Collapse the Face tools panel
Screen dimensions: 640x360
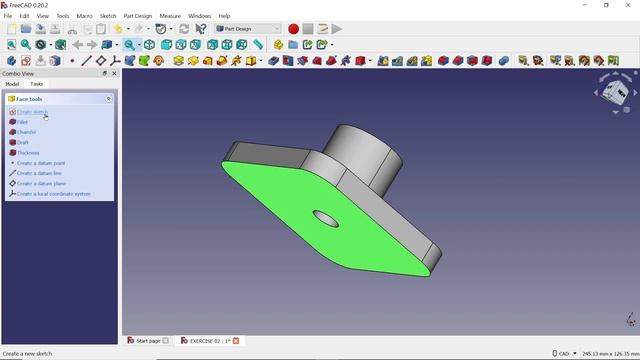[x=108, y=99]
